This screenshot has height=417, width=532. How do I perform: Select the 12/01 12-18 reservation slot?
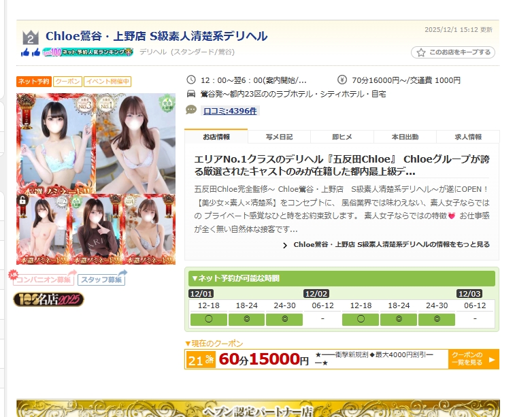tap(208, 319)
